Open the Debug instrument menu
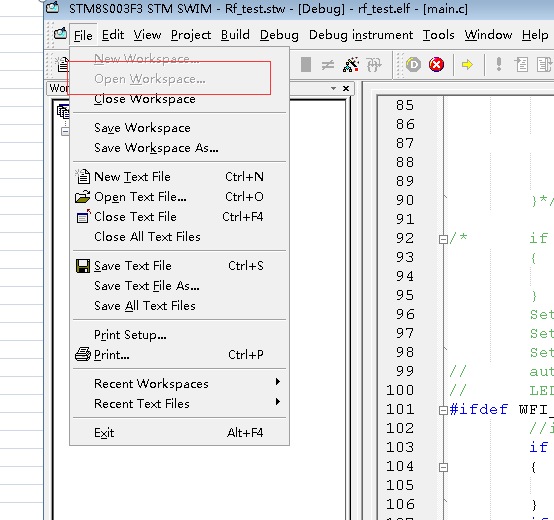The height and width of the screenshot is (520, 554). coord(361,35)
